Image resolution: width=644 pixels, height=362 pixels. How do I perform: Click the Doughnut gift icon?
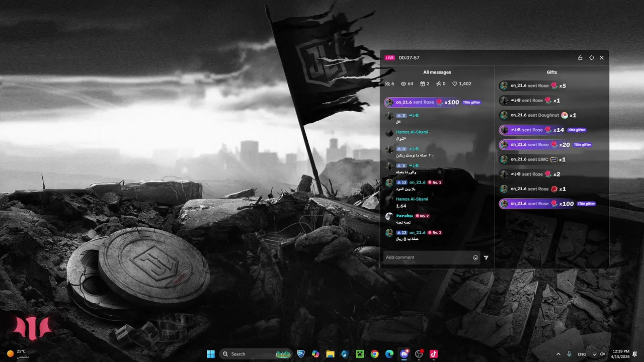[x=565, y=115]
